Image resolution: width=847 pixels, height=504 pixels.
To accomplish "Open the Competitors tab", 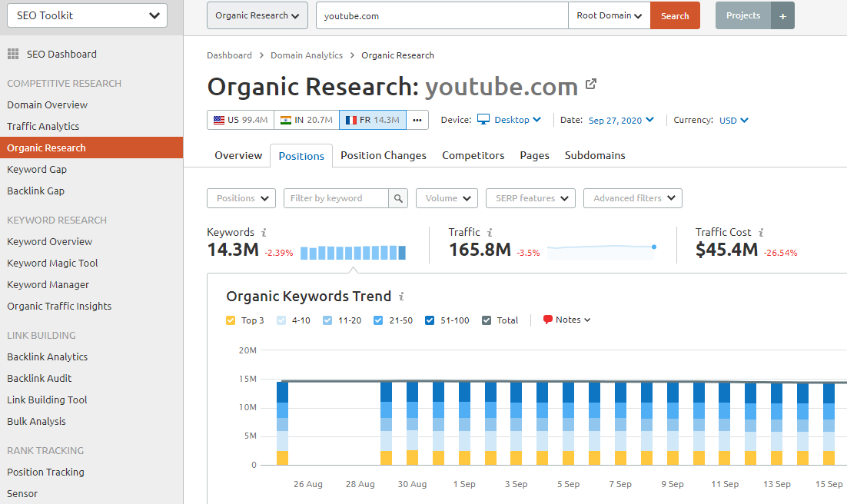I will [473, 155].
